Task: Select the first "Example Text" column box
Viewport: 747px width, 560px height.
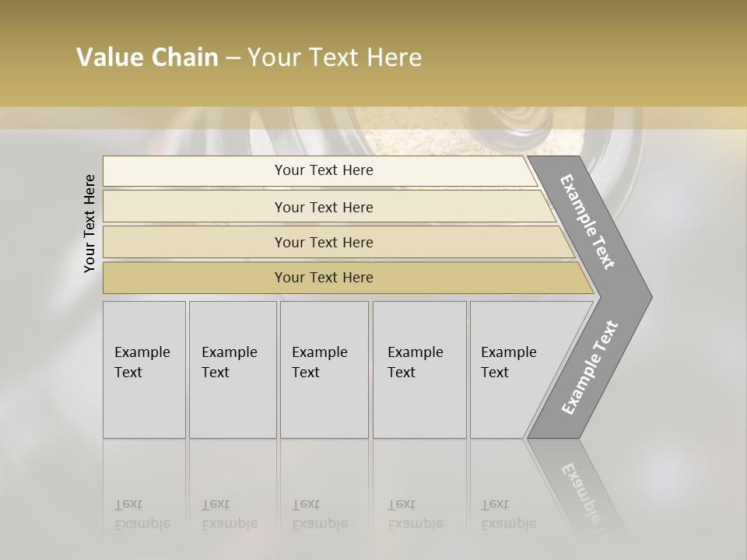Action: click(x=144, y=369)
